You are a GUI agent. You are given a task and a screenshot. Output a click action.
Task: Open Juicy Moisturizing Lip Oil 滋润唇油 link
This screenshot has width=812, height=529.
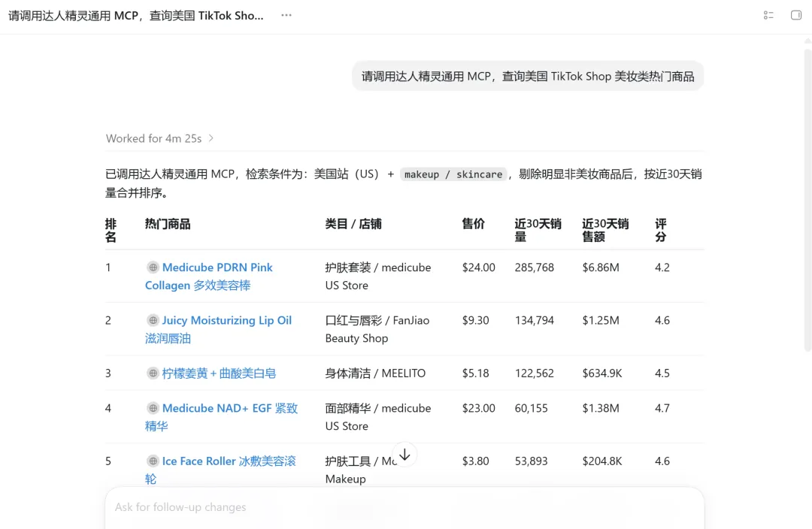pos(218,329)
